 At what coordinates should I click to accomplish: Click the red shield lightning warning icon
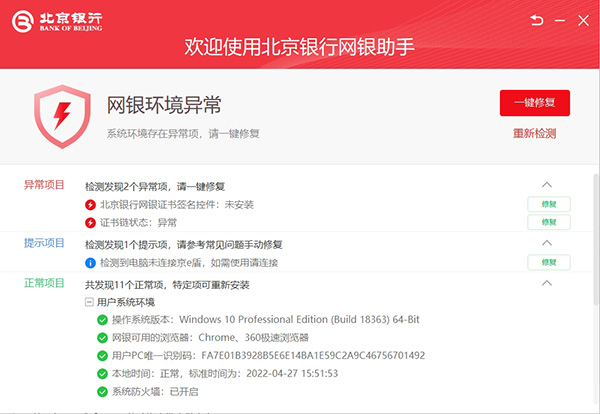tap(62, 116)
